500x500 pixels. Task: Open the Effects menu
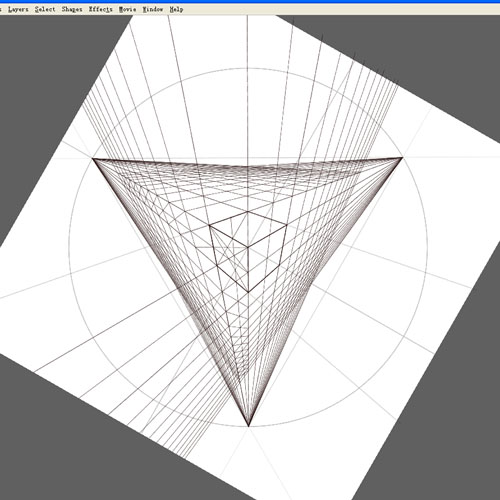coord(100,9)
